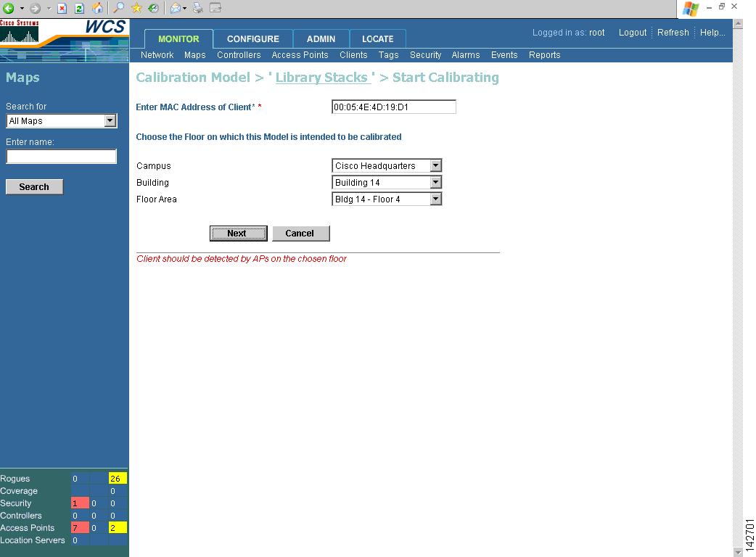Click the Coverage label in alarm summary

pyautogui.click(x=19, y=491)
